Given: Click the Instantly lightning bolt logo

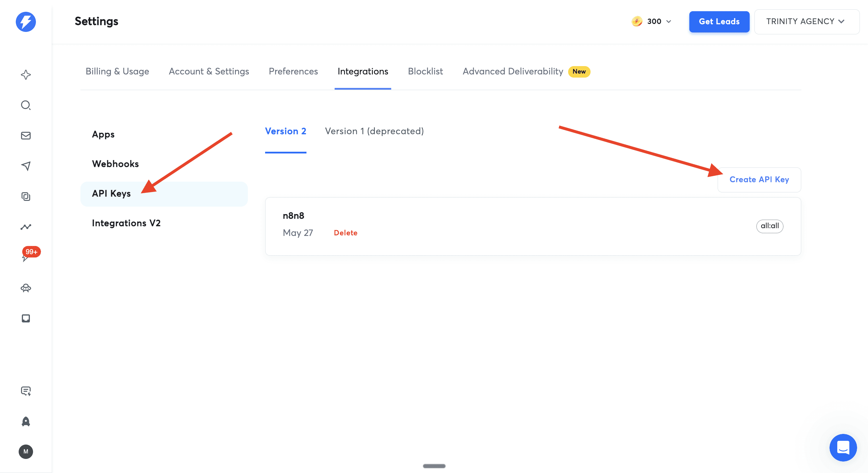Looking at the screenshot, I should click(26, 22).
